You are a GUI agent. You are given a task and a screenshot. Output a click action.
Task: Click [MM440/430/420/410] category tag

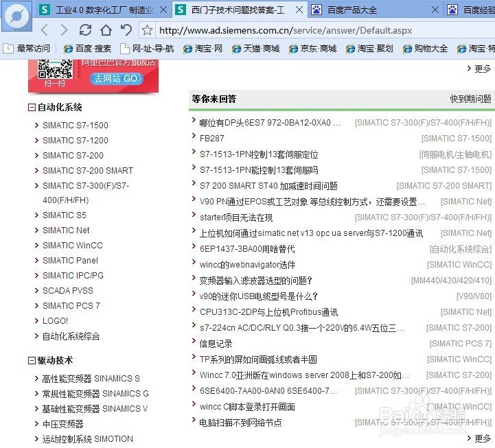(x=451, y=281)
